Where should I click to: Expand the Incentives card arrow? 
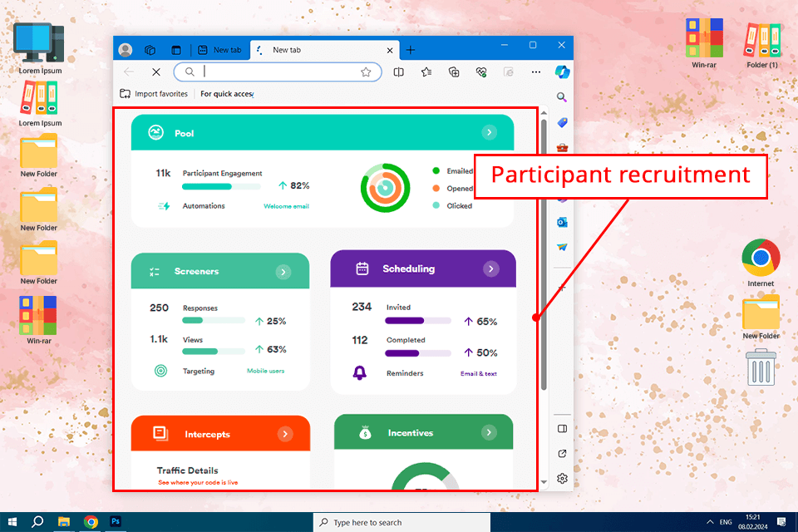[489, 433]
